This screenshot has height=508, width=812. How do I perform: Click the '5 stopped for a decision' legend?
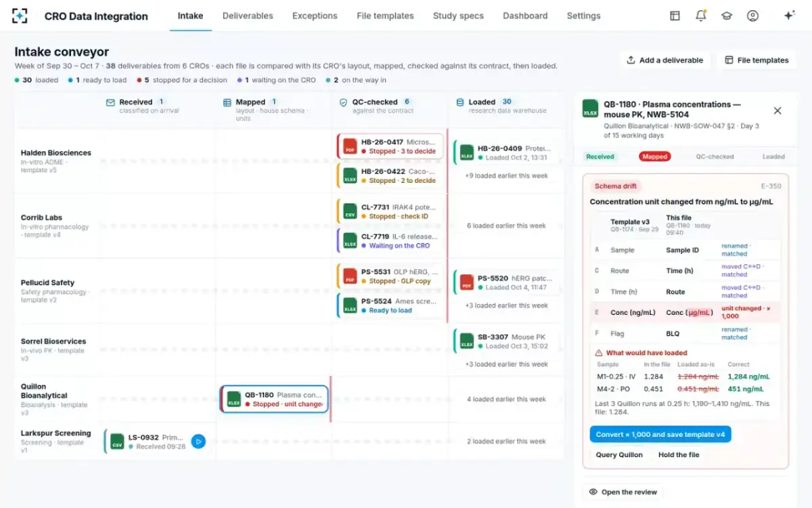181,80
